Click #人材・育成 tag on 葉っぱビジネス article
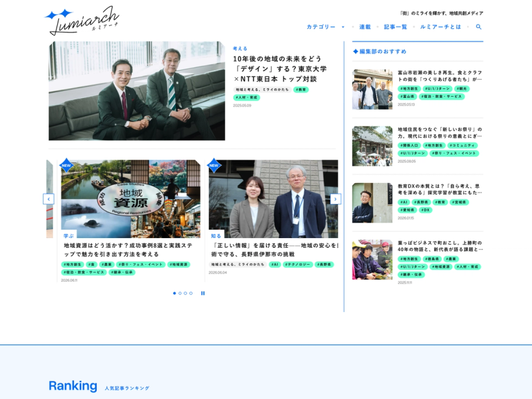 pos(468,267)
